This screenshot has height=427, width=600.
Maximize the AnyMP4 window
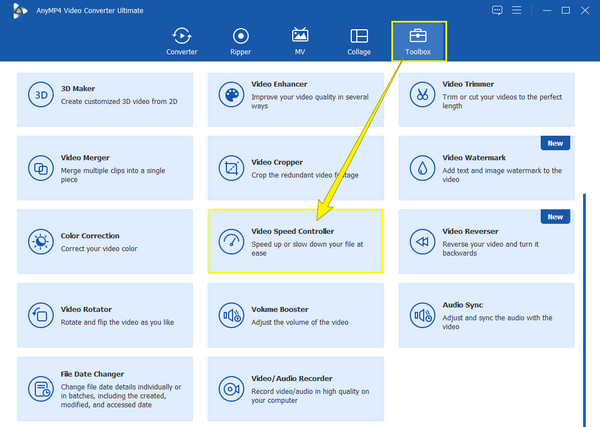pyautogui.click(x=566, y=10)
